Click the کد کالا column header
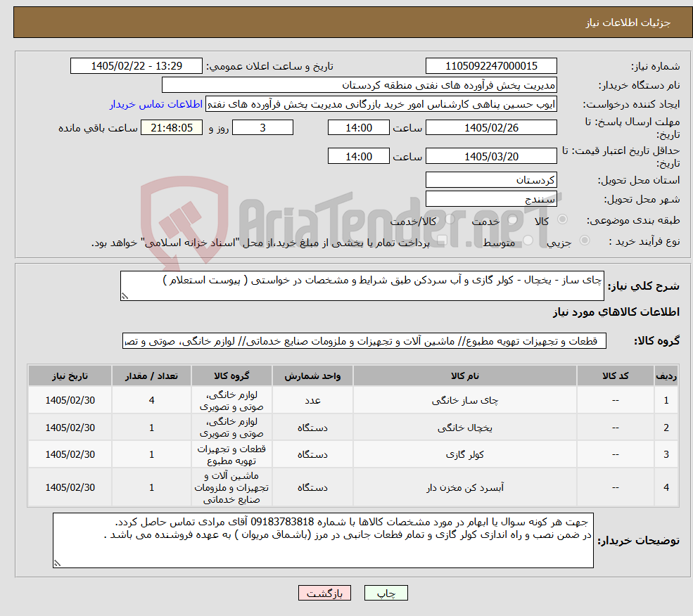The height and width of the screenshot is (616, 693). [615, 376]
